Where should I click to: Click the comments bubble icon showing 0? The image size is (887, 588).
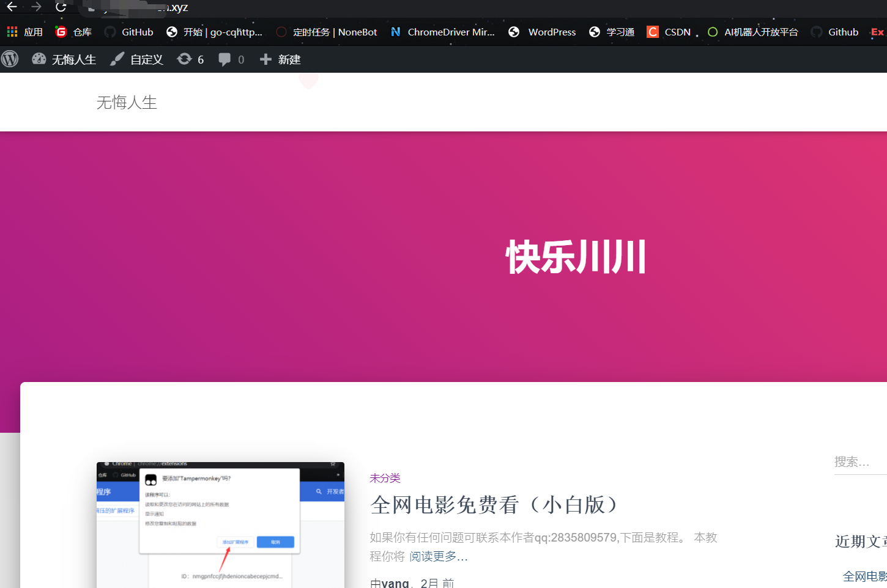pyautogui.click(x=231, y=59)
